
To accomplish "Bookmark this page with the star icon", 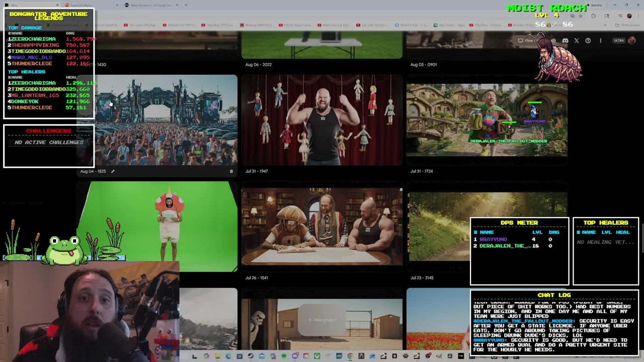I will pos(581,16).
